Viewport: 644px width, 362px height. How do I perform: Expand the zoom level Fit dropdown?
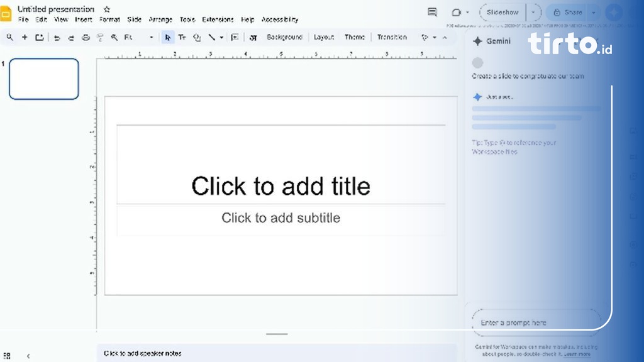point(151,38)
